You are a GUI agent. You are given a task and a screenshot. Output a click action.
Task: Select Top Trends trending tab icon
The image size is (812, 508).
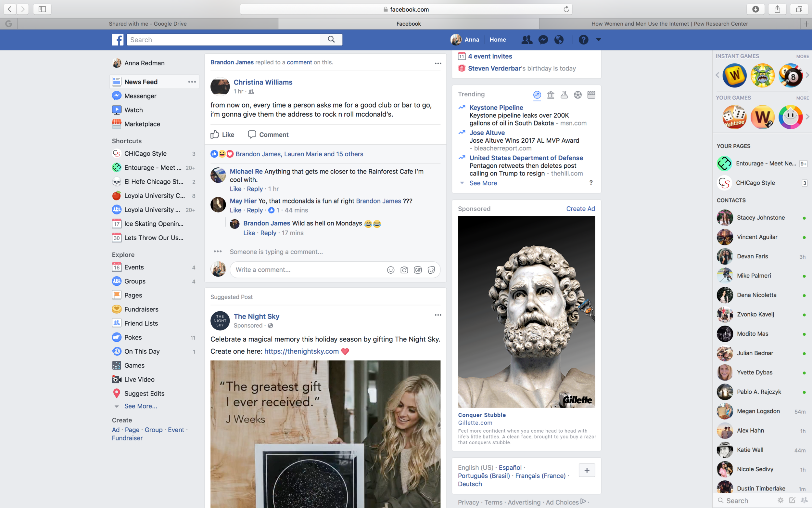[537, 95]
